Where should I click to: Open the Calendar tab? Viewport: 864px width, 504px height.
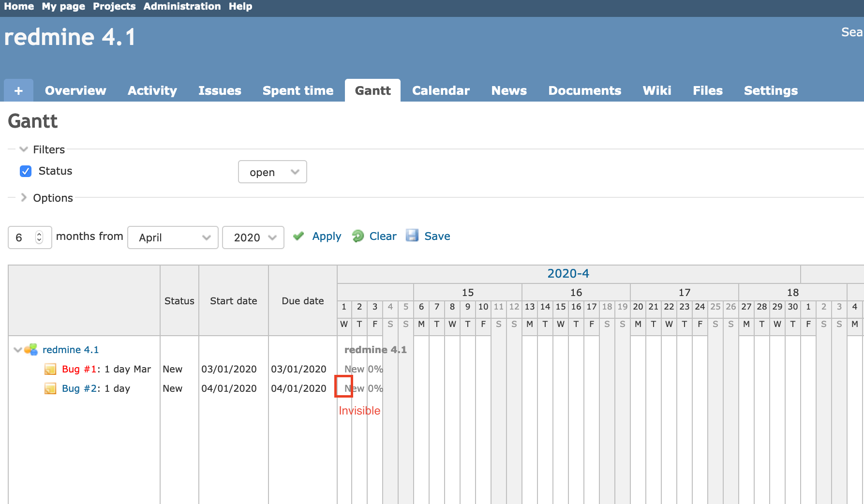click(x=441, y=90)
